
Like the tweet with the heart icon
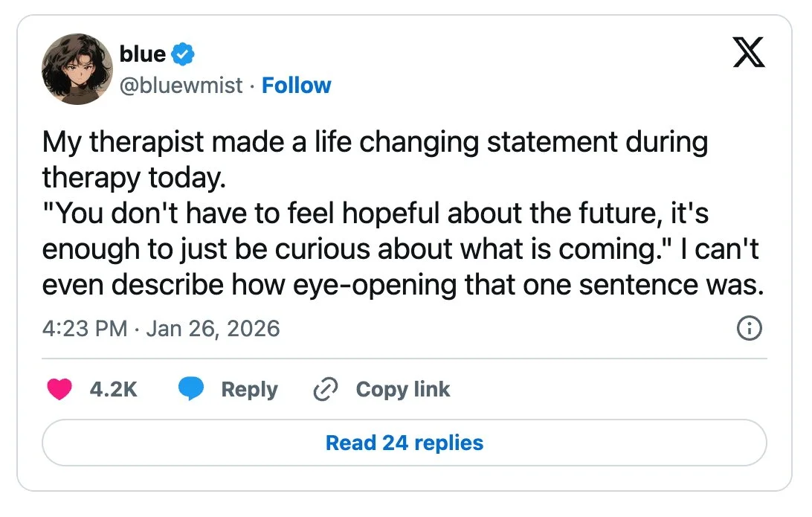[x=59, y=389]
